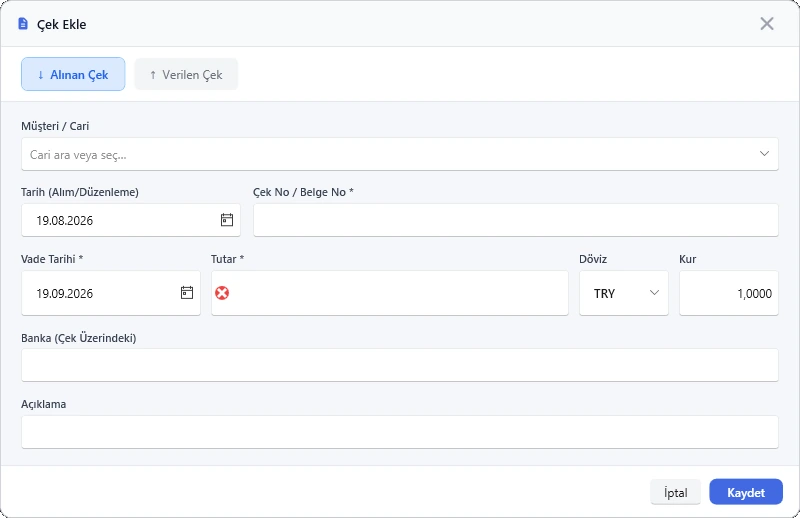The image size is (800, 518).
Task: Focus the Cari ara veya seç search field
Action: (x=399, y=154)
